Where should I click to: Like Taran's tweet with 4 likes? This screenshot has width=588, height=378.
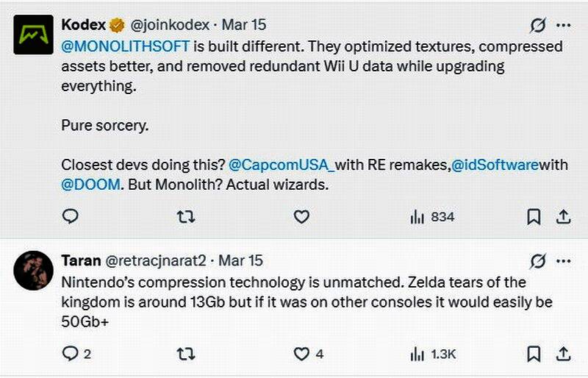coord(301,354)
